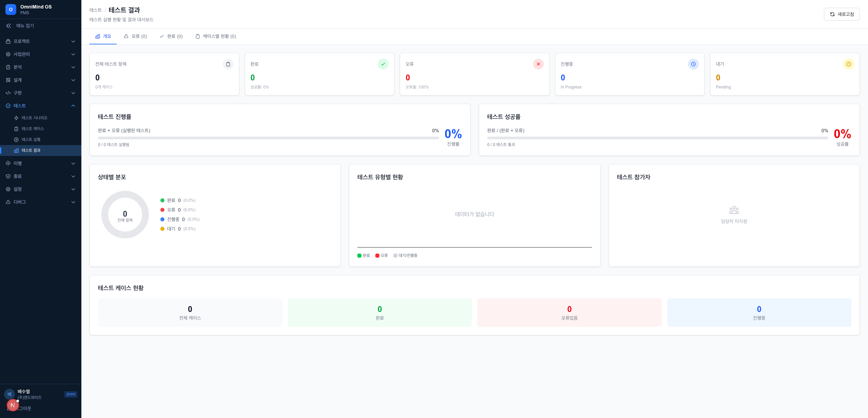Click the red X icon in 오류 card
Screen dimensions: 868x418
point(538,64)
